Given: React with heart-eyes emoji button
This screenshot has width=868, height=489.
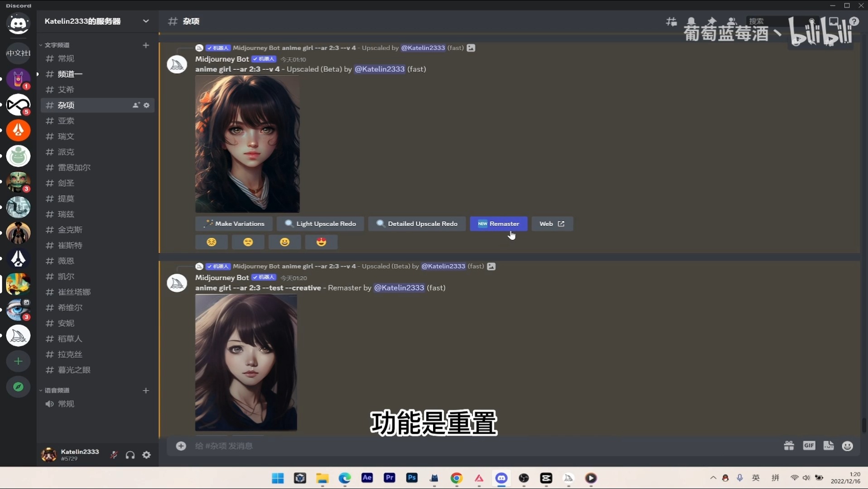Looking at the screenshot, I should coord(321,242).
